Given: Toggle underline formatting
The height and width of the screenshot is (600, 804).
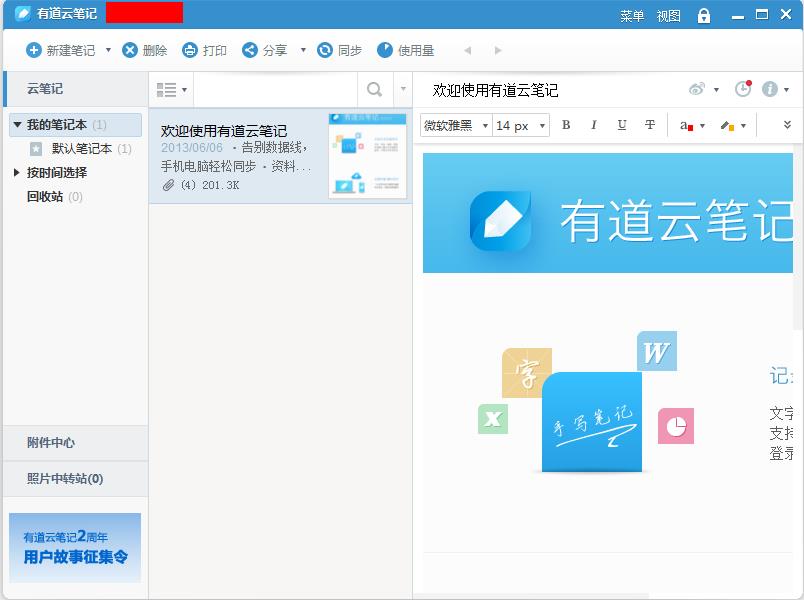Looking at the screenshot, I should click(620, 126).
